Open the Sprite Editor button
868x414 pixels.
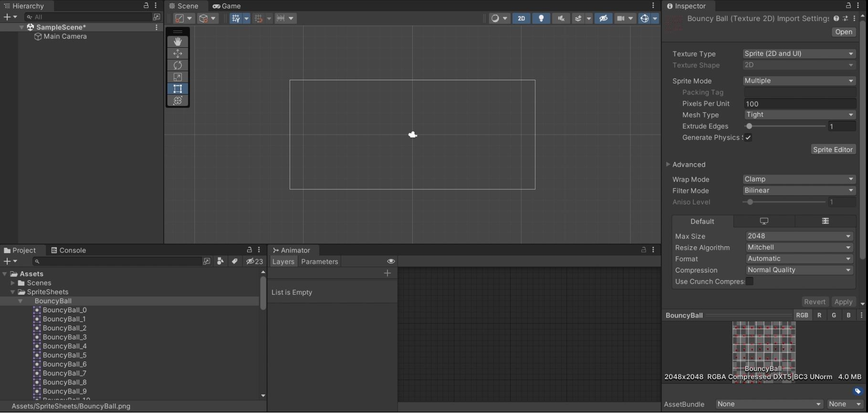(833, 149)
